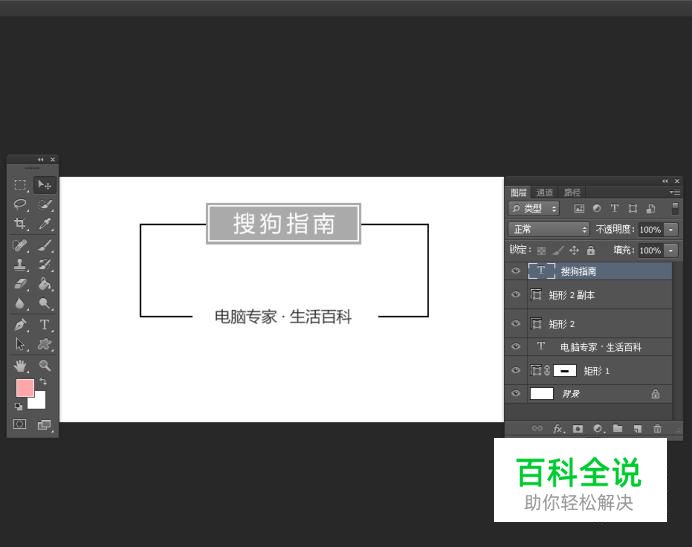Collapse the tools panel with double arrows
Screen dimensions: 692x547
(40, 159)
